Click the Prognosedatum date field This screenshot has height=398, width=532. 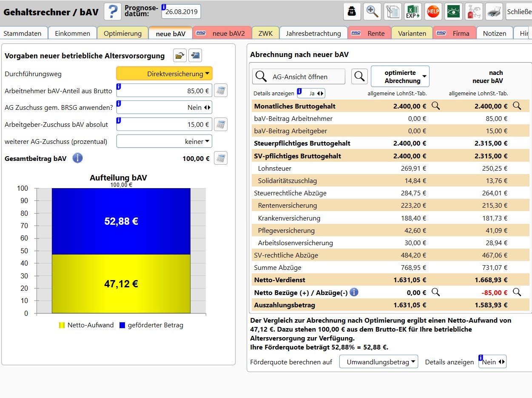coord(181,12)
